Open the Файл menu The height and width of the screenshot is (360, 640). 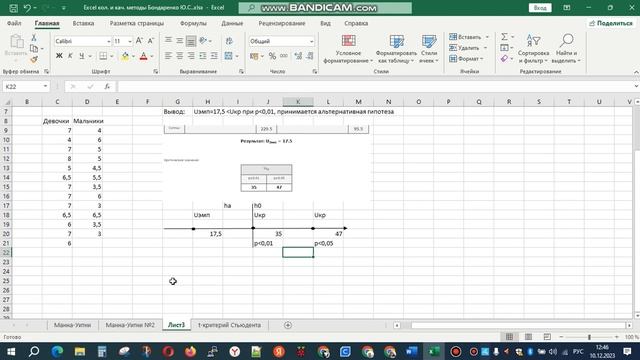[x=14, y=23]
